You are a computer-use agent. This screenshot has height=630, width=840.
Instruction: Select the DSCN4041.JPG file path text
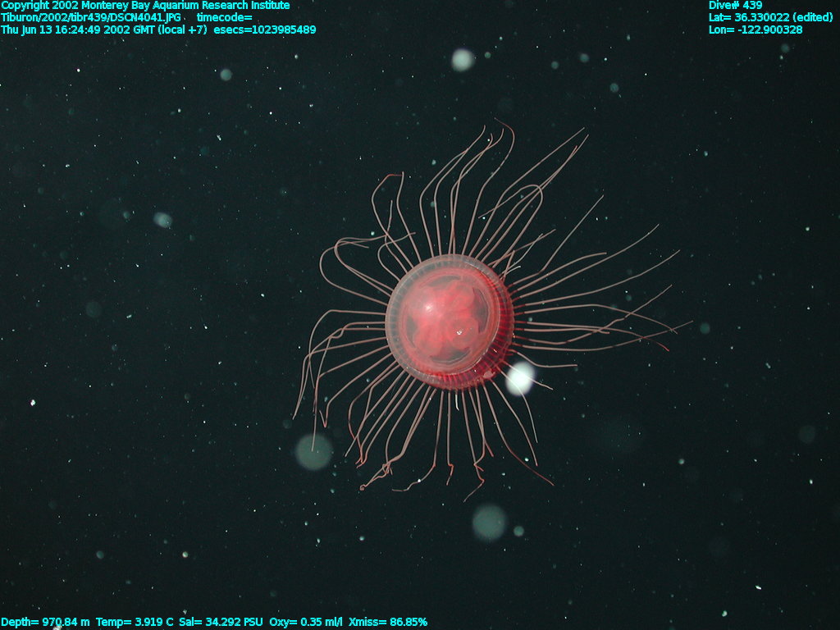[x=94, y=17]
